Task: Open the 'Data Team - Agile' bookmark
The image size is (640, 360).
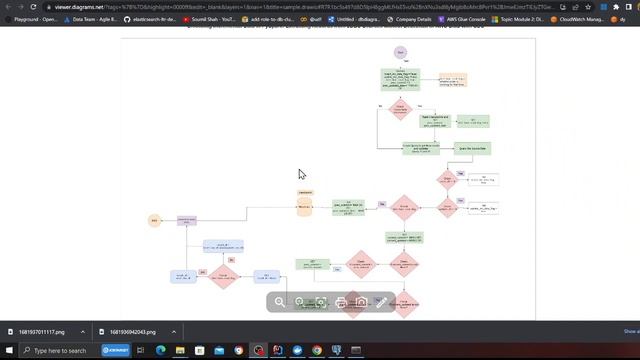Action: [91, 19]
